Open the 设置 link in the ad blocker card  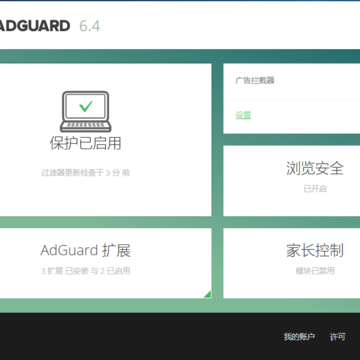(x=243, y=115)
